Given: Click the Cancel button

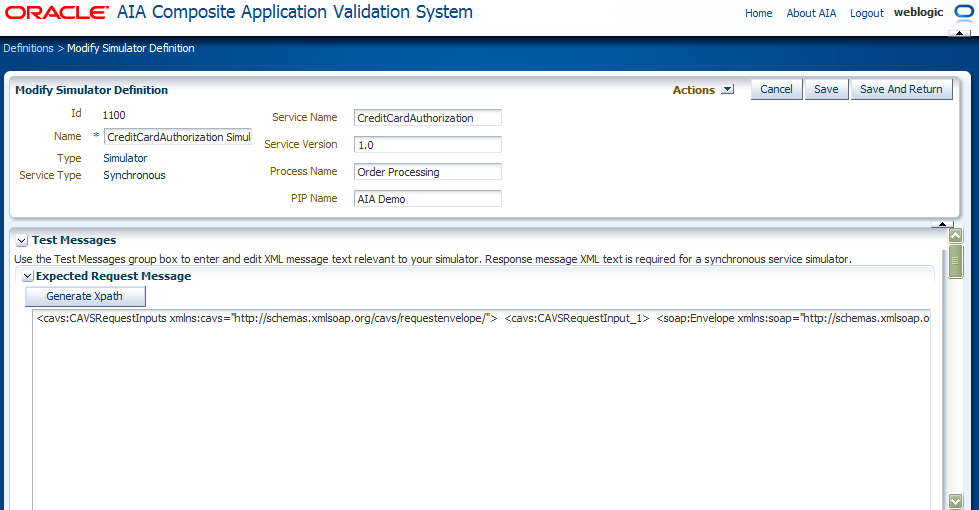Looking at the screenshot, I should click(776, 89).
